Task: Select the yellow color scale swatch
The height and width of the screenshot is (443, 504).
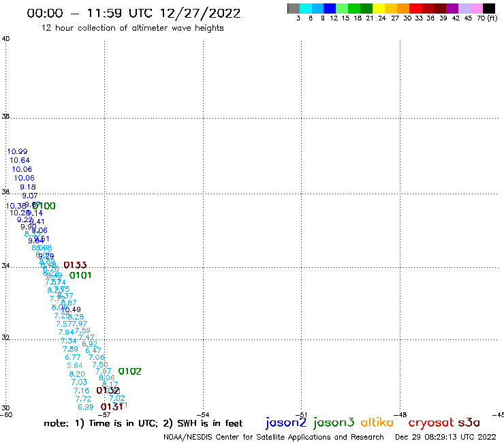Action: point(379,8)
